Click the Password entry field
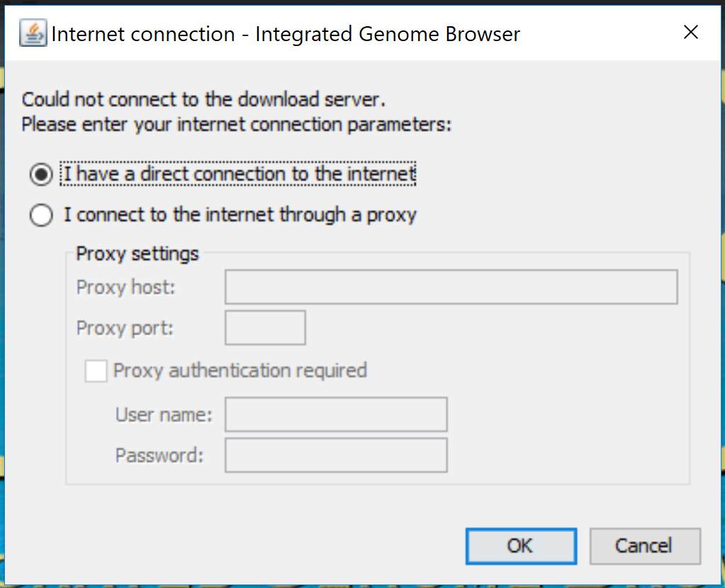Image resolution: width=725 pixels, height=588 pixels. coord(336,456)
